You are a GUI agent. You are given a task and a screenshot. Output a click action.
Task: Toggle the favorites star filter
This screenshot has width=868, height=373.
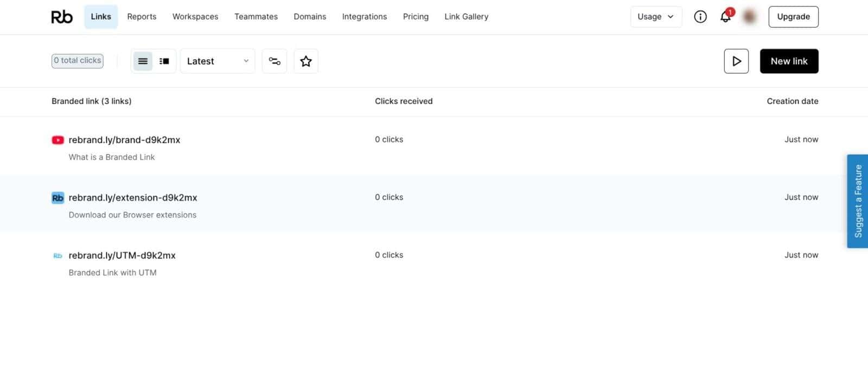click(306, 61)
